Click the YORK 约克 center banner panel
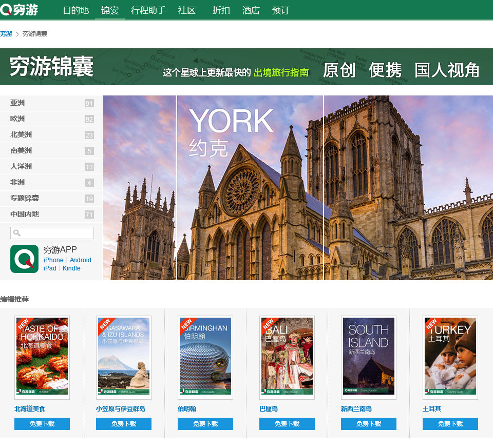493x448 pixels. pyautogui.click(x=250, y=187)
